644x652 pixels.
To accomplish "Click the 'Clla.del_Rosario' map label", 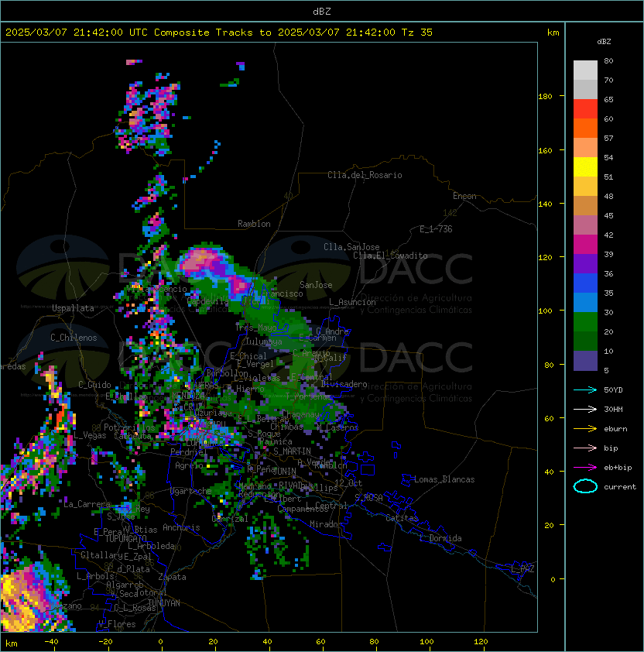I will [x=365, y=175].
